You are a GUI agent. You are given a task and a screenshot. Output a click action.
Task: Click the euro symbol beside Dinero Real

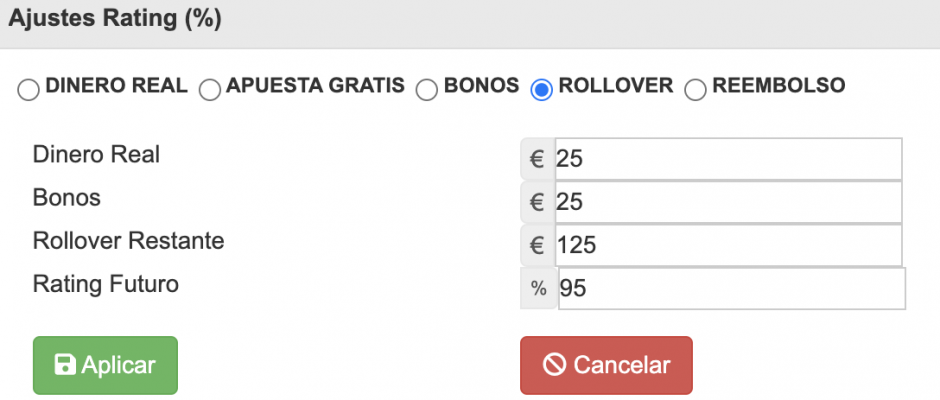538,159
